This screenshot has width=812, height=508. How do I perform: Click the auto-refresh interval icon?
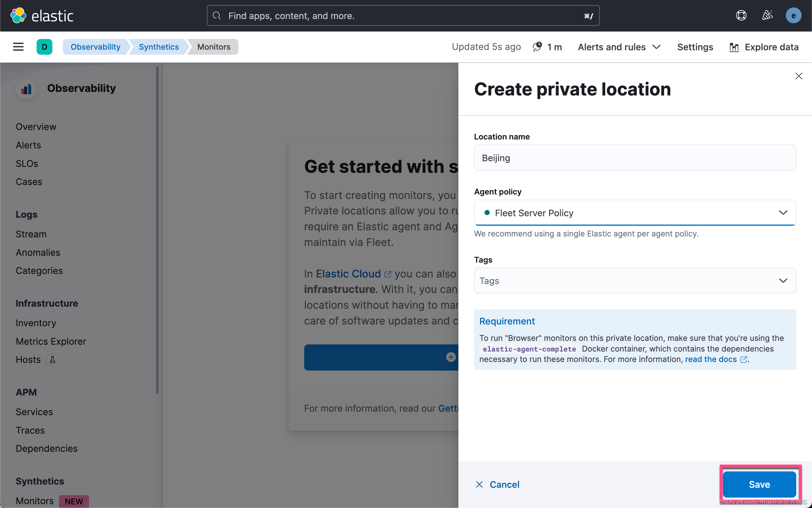[x=537, y=47]
